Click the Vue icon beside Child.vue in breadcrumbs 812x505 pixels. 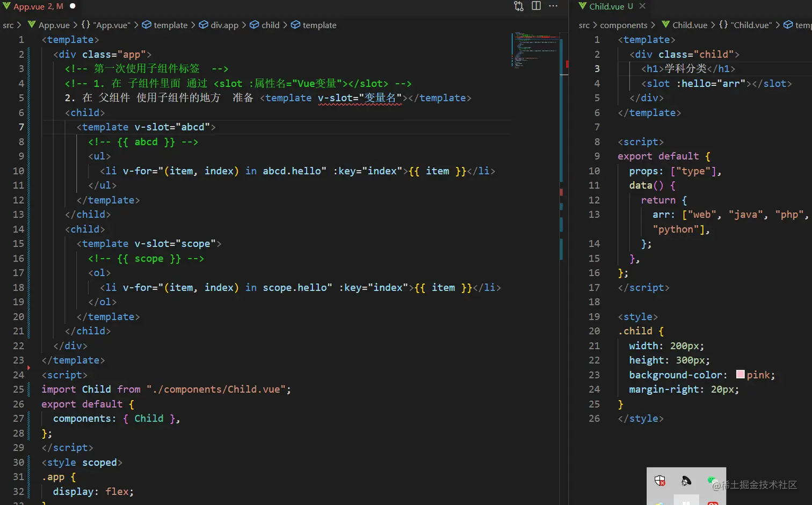point(666,24)
